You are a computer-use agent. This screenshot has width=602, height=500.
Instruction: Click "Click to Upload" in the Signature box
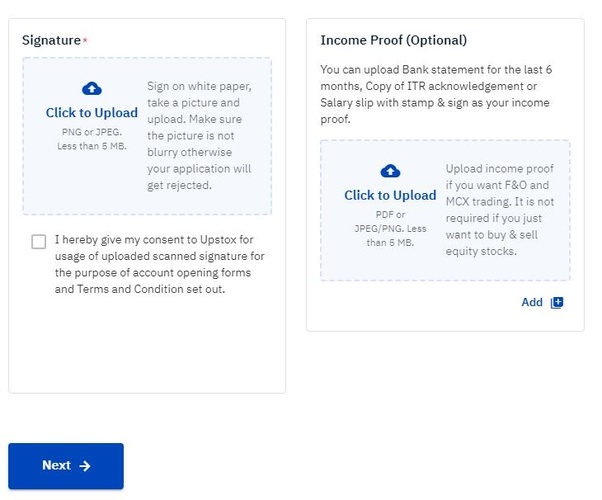pos(91,113)
